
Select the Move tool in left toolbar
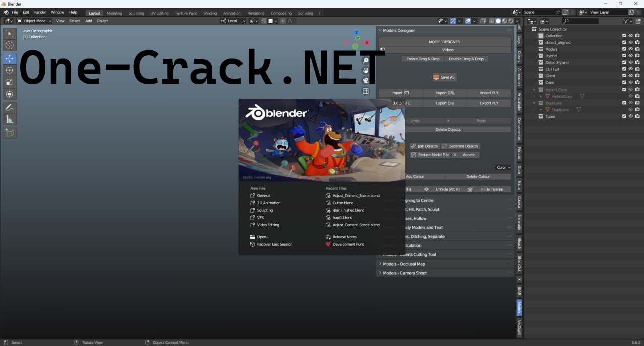9,58
